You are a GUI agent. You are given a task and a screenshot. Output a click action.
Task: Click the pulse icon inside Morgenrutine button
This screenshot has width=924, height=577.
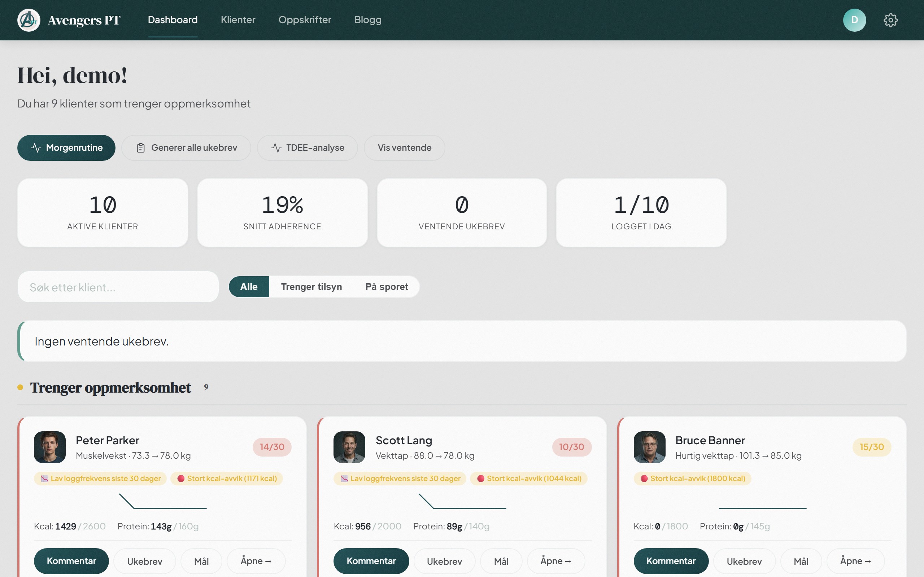coord(36,148)
